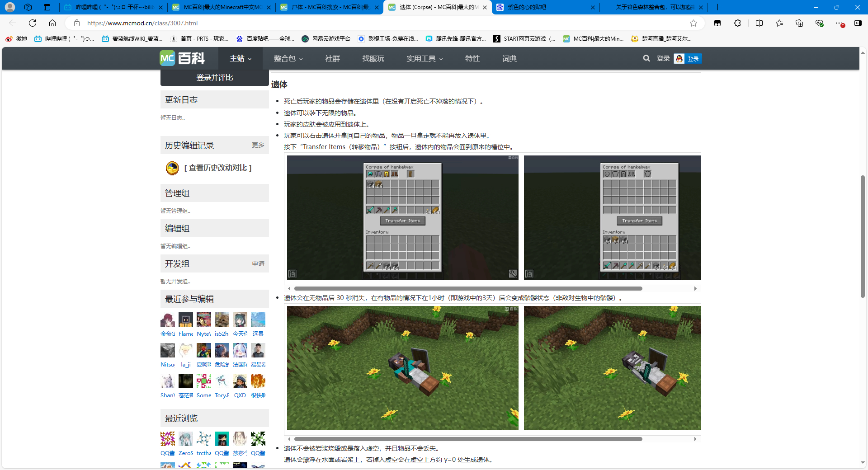Image resolution: width=868 pixels, height=470 pixels.
Task: Expand the 主站 dropdown menu
Action: [241, 58]
